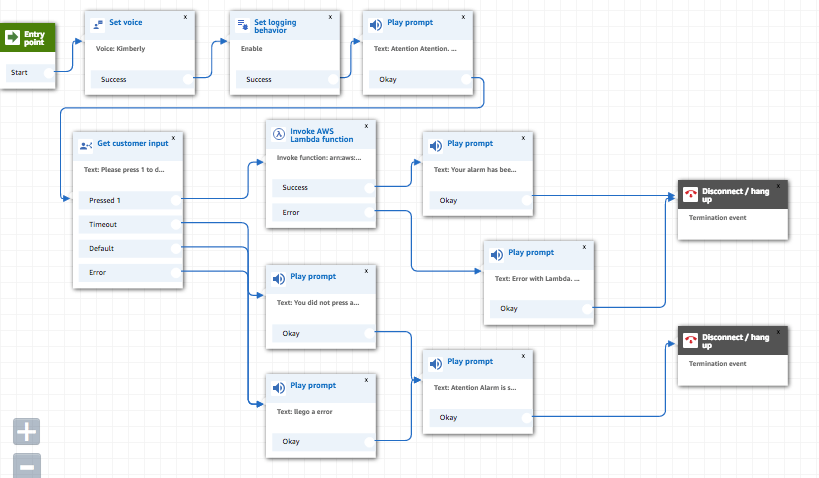Image resolution: width=819 pixels, height=478 pixels.
Task: Select Okay connector of 'Atention Alarm is s...' prompt
Action: pyautogui.click(x=526, y=417)
